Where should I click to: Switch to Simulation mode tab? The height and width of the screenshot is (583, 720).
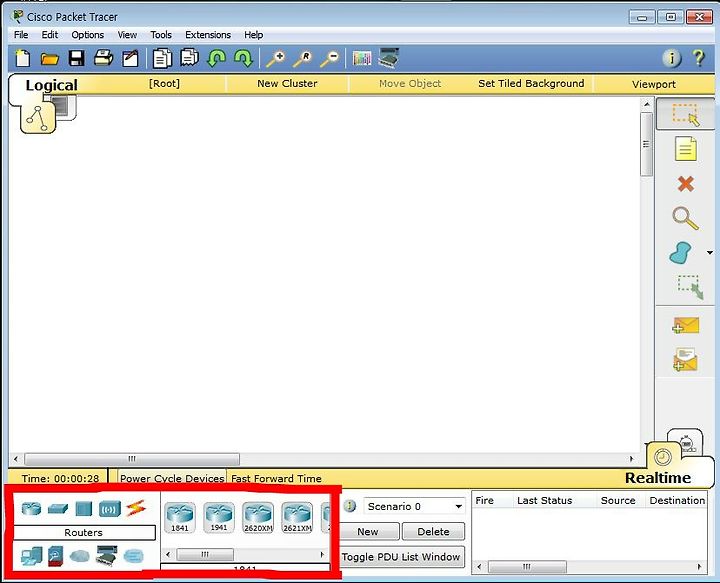[686, 444]
